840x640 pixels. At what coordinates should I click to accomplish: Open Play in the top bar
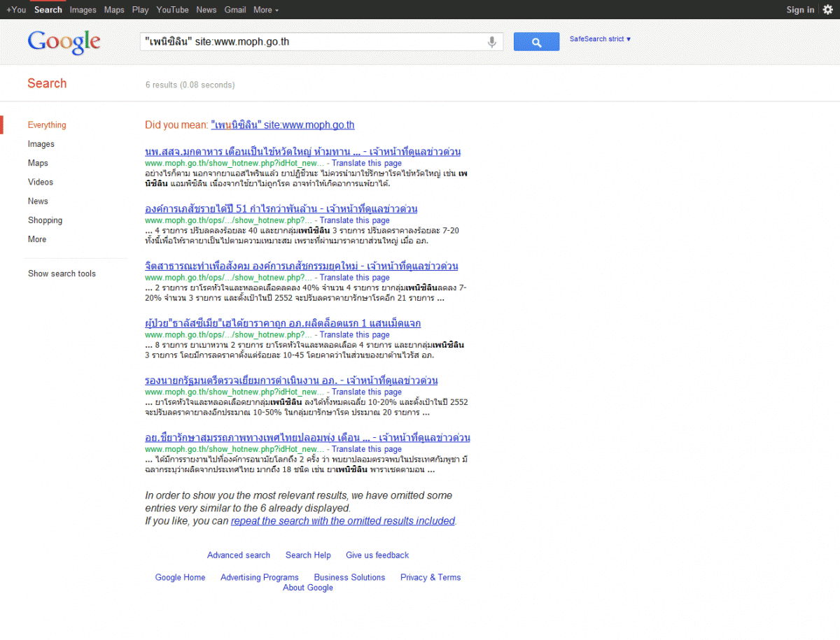(x=140, y=10)
